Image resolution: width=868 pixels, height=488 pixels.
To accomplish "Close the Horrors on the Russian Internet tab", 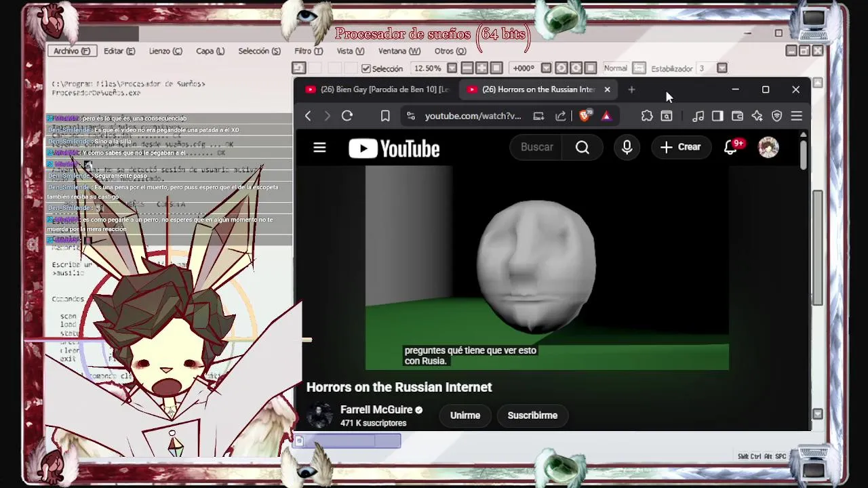I will [607, 89].
